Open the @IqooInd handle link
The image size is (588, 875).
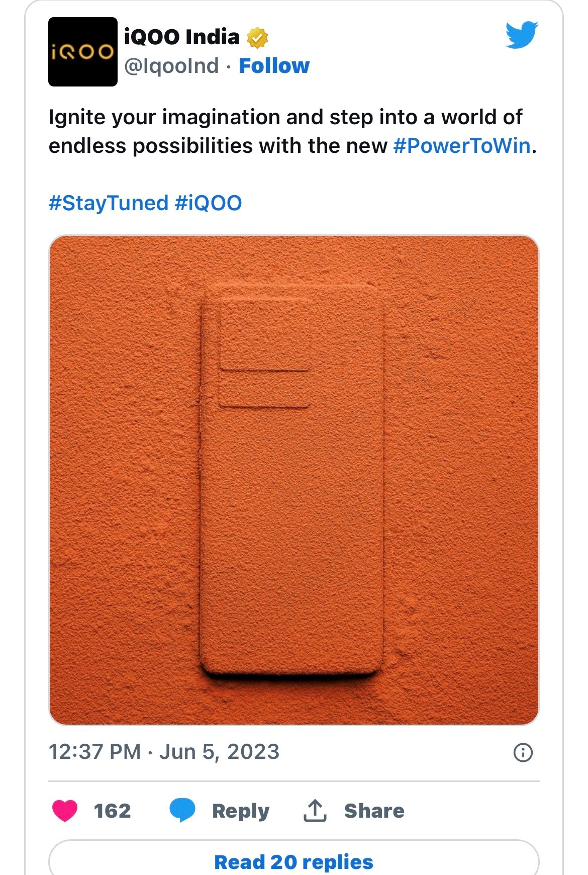pos(171,66)
